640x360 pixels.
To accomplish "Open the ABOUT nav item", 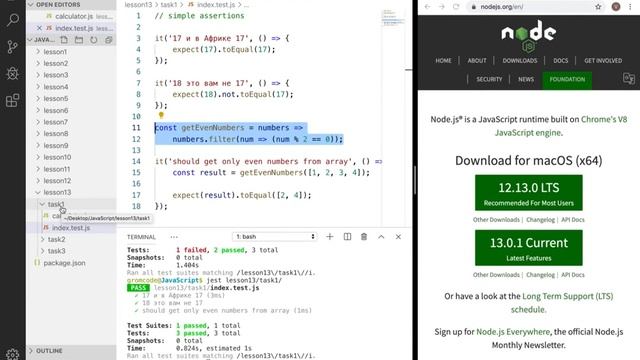I will pos(477,60).
